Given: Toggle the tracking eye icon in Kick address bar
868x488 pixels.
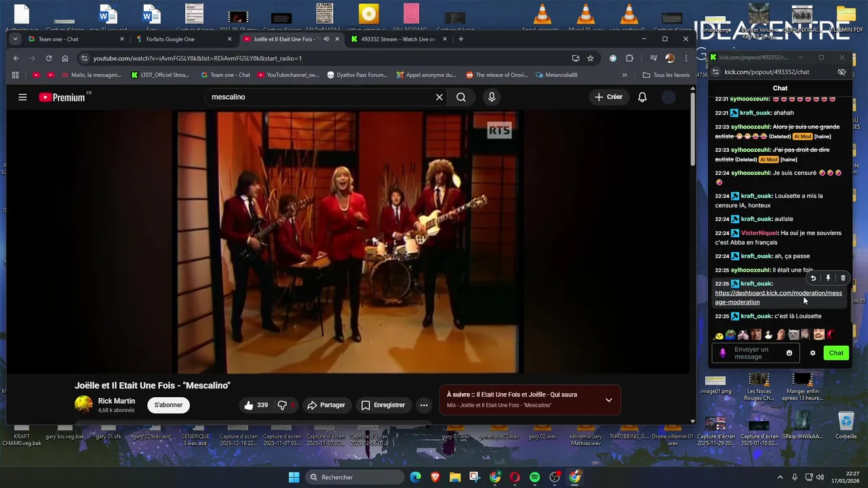Looking at the screenshot, I should pos(842,72).
